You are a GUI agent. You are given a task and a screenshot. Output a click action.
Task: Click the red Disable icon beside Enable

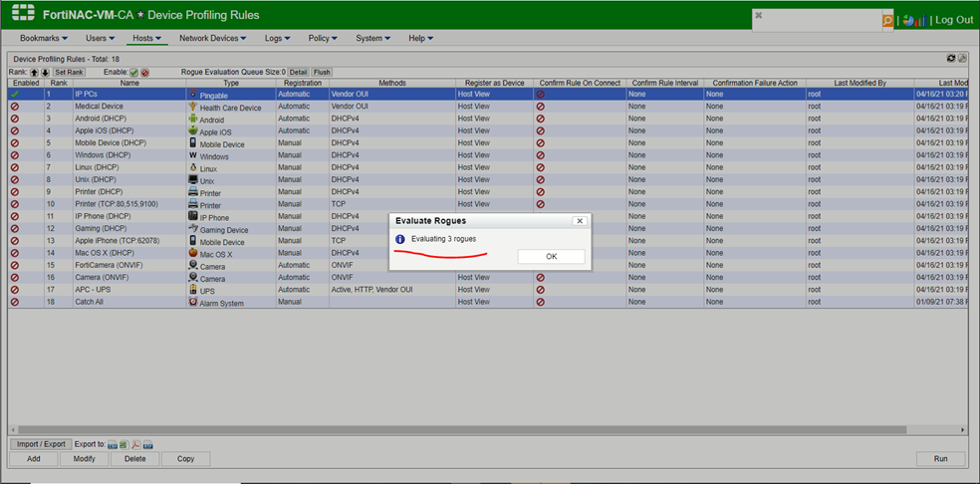point(145,73)
